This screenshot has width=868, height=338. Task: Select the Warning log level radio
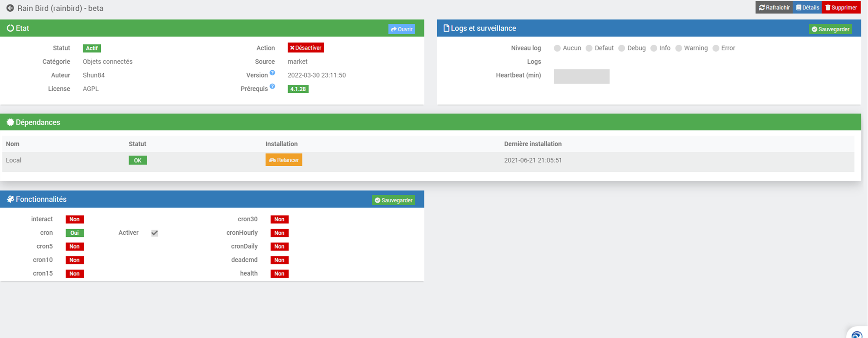click(x=679, y=48)
